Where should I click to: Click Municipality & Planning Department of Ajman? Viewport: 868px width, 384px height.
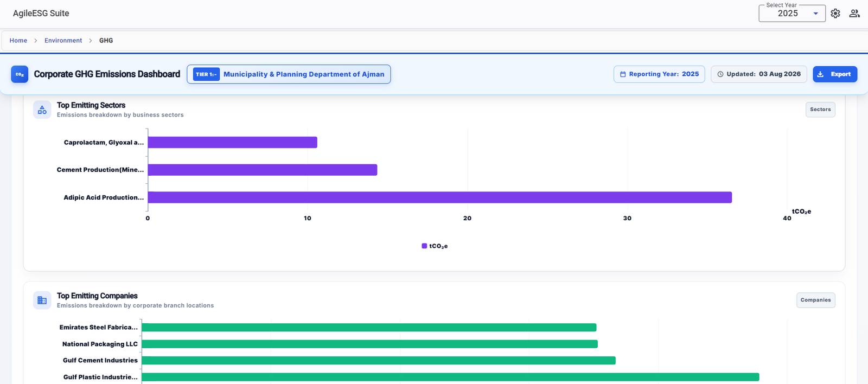304,74
